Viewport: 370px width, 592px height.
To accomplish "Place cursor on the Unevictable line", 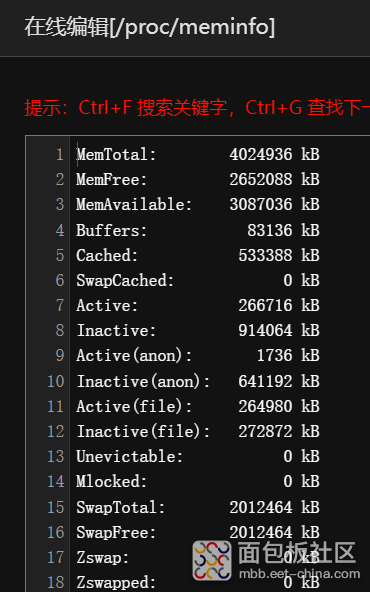I will 198,456.
